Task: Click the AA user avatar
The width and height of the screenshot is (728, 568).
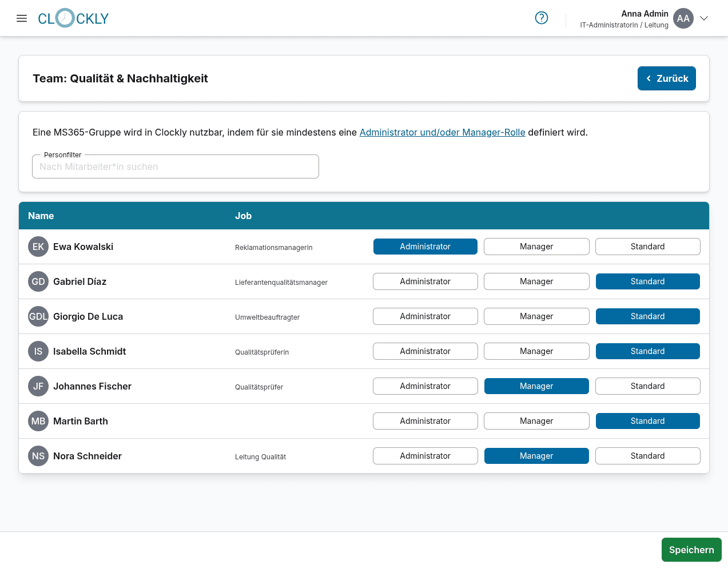Action: [683, 18]
